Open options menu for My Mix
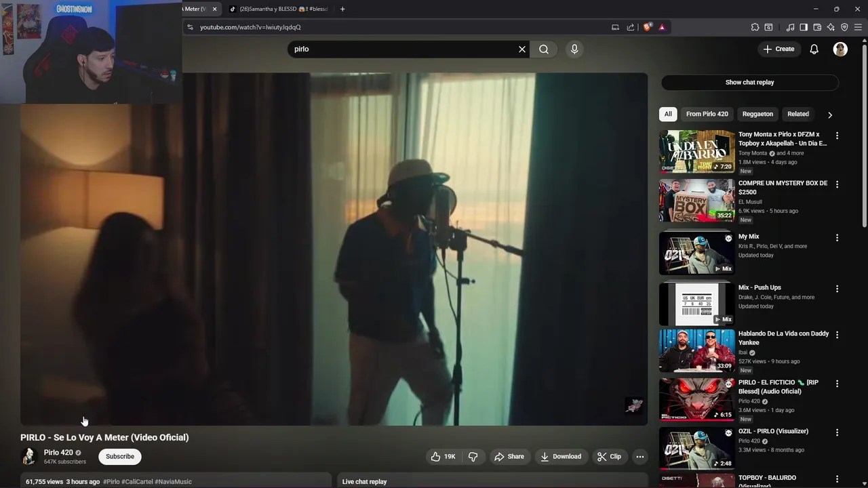This screenshot has width=868, height=488. tap(837, 238)
